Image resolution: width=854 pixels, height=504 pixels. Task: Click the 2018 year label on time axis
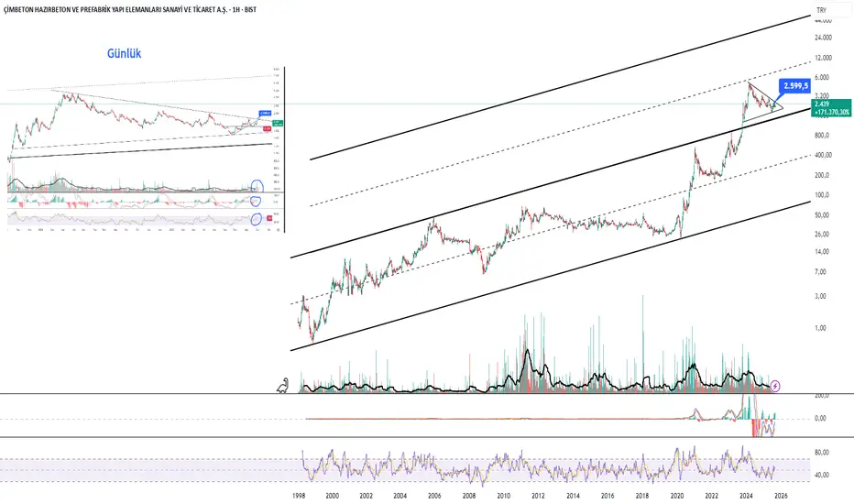point(642,496)
